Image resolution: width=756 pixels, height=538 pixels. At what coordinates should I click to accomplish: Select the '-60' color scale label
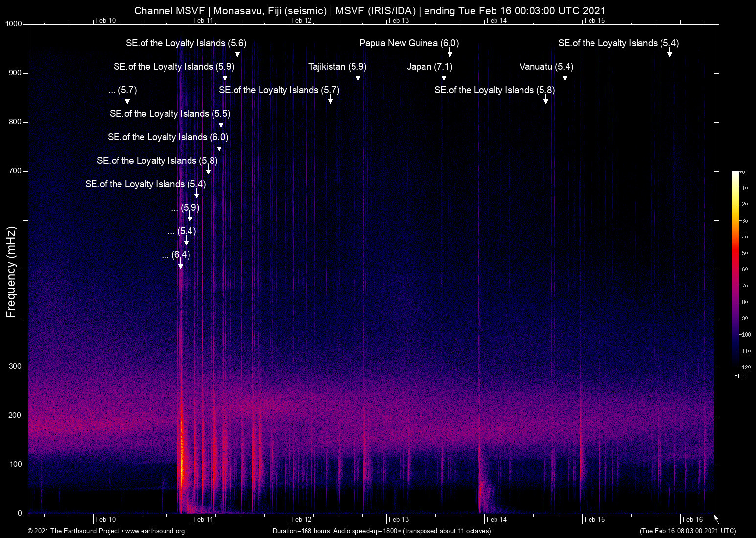click(744, 269)
